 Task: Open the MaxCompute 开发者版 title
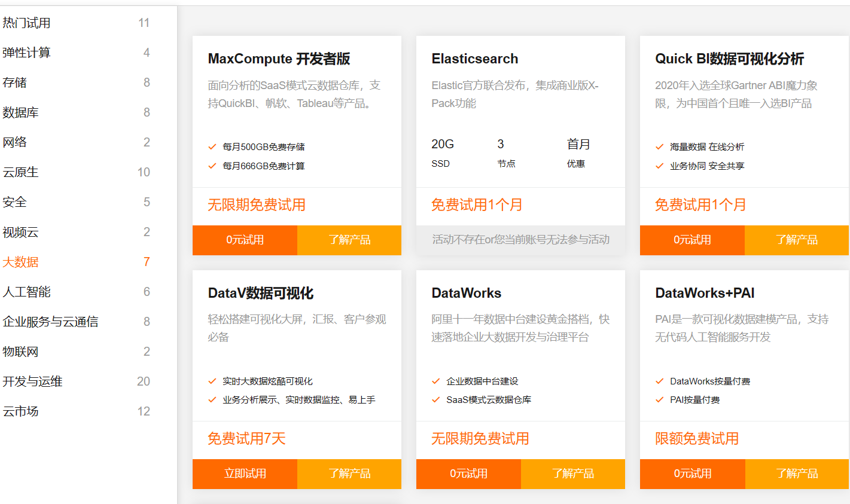(279, 59)
